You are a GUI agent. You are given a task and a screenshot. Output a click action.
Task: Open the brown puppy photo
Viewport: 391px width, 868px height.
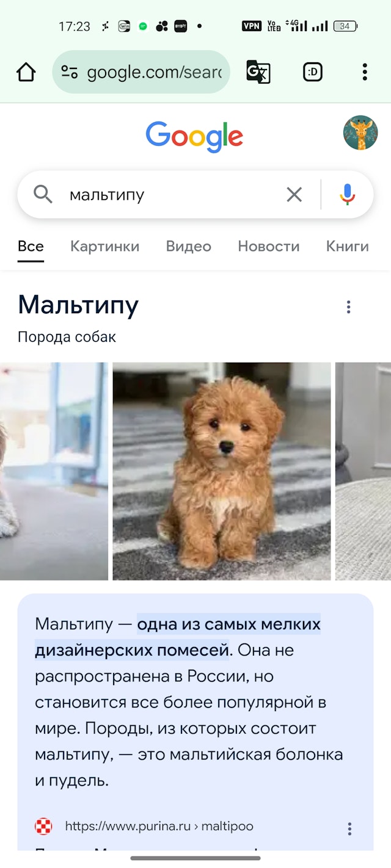coord(222,471)
